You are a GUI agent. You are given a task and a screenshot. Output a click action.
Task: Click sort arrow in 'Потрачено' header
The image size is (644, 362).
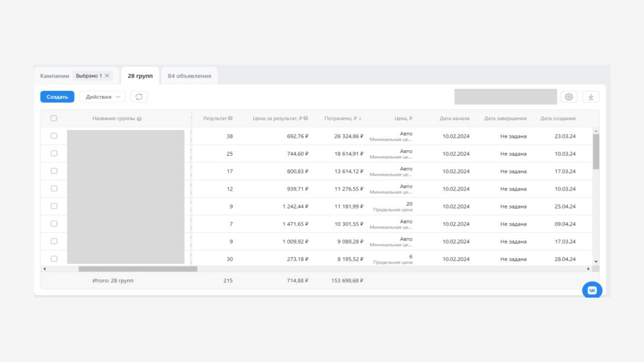pyautogui.click(x=360, y=118)
